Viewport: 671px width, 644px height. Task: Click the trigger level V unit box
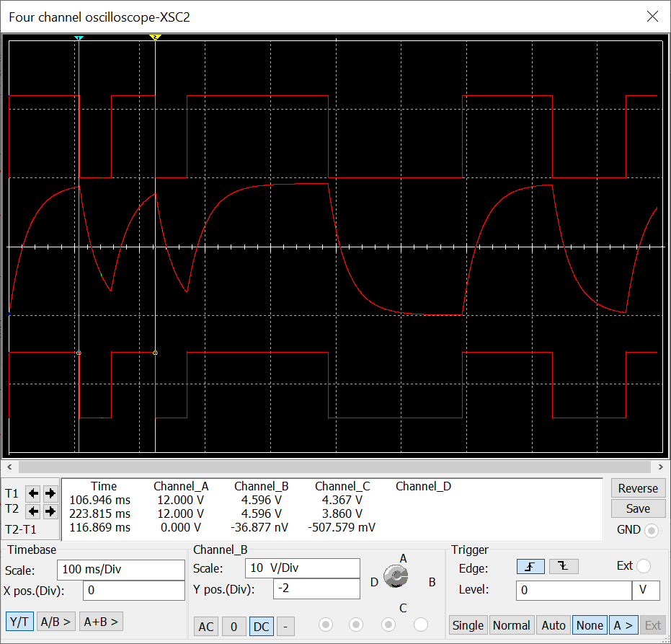click(x=646, y=591)
